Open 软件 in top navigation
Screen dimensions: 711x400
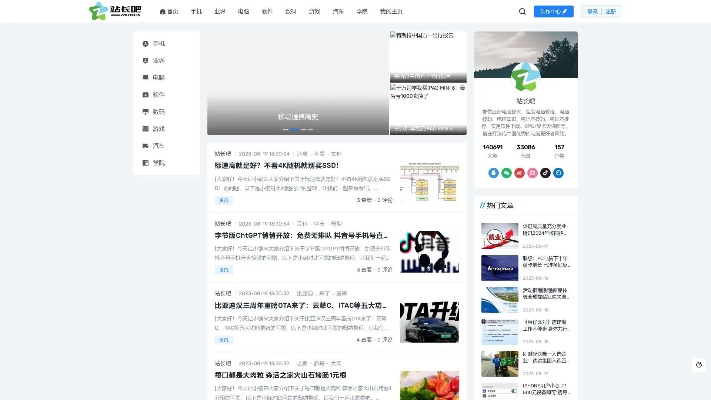(267, 11)
